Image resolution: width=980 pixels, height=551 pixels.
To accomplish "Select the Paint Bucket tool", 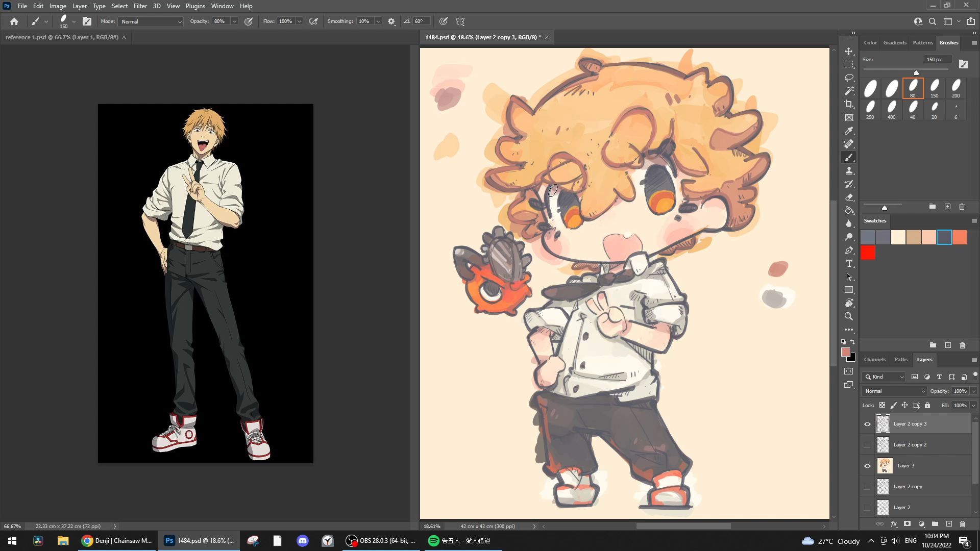I will [849, 211].
